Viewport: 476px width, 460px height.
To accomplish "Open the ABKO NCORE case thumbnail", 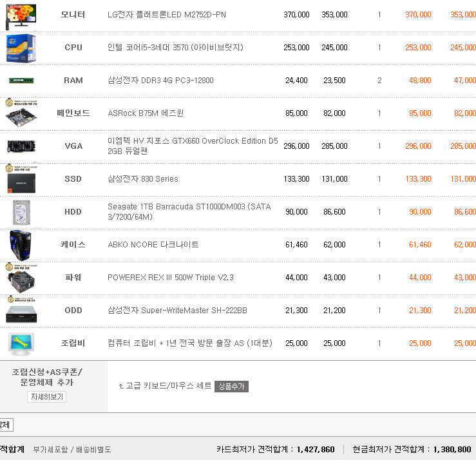I will click(21, 245).
